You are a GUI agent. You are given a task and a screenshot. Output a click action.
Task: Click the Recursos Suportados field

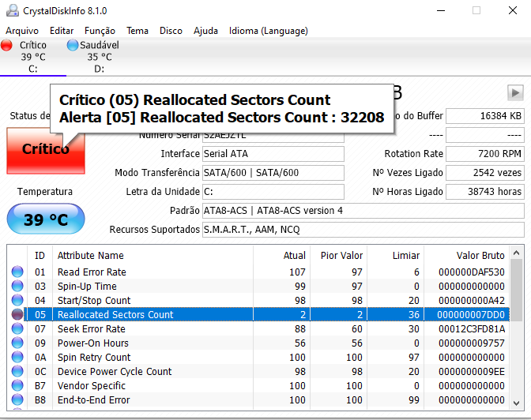click(363, 230)
